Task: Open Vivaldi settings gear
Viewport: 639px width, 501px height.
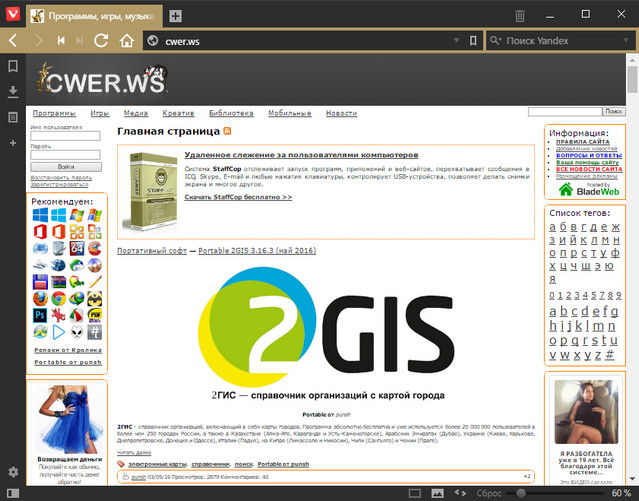Action: (x=13, y=472)
